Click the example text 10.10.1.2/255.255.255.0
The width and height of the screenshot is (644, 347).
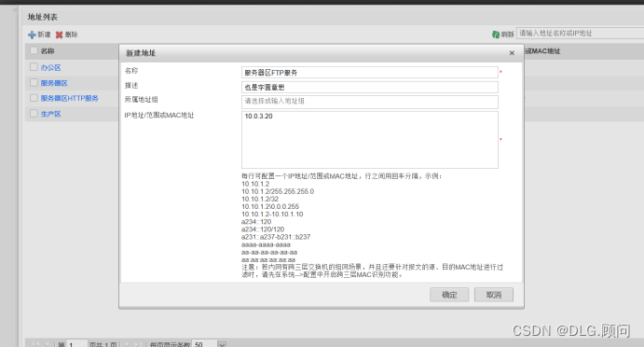tap(278, 191)
